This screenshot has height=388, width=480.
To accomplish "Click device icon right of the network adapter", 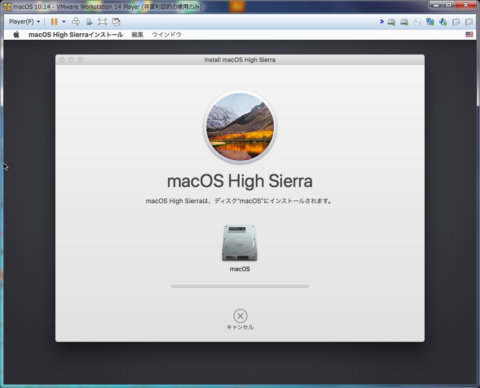I will pyautogui.click(x=443, y=22).
